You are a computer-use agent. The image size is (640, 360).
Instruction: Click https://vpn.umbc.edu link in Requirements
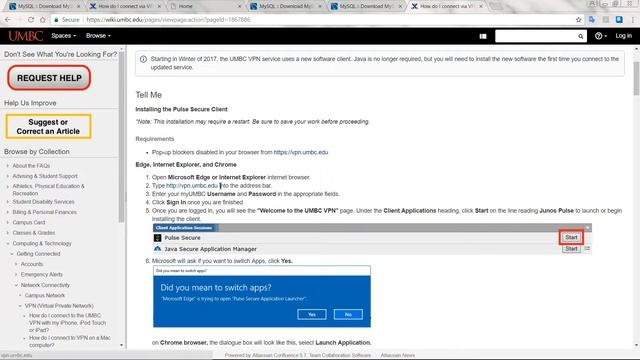301,152
